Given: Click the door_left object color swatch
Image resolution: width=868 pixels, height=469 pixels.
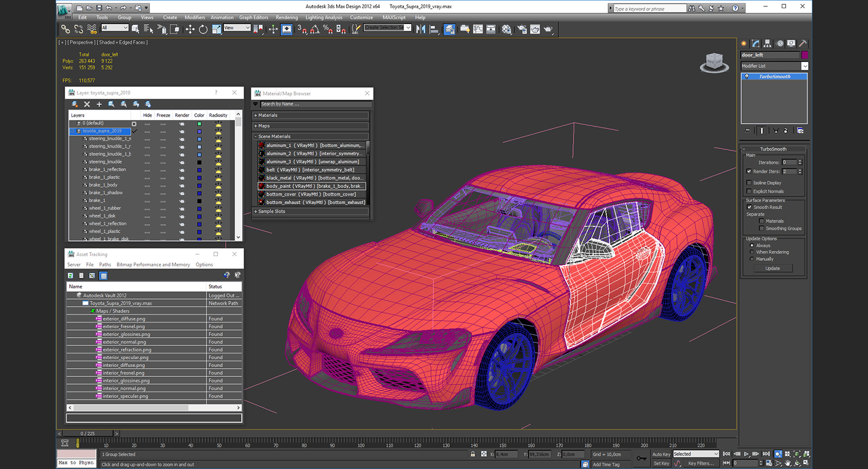Looking at the screenshot, I should (805, 55).
